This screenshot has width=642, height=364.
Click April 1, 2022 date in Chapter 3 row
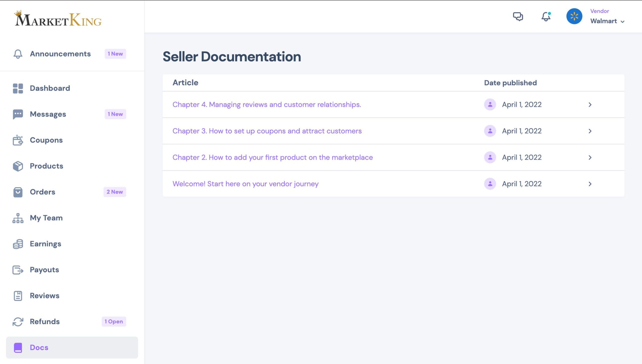522,131
